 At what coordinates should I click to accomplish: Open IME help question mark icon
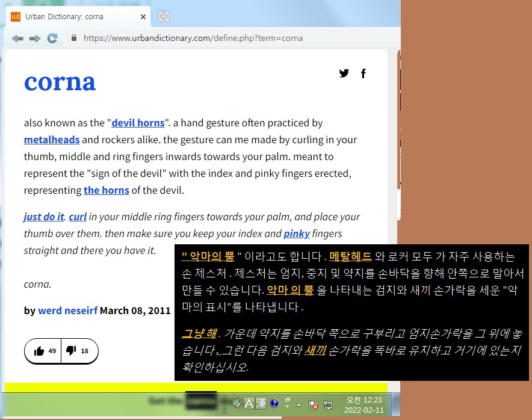click(x=274, y=403)
